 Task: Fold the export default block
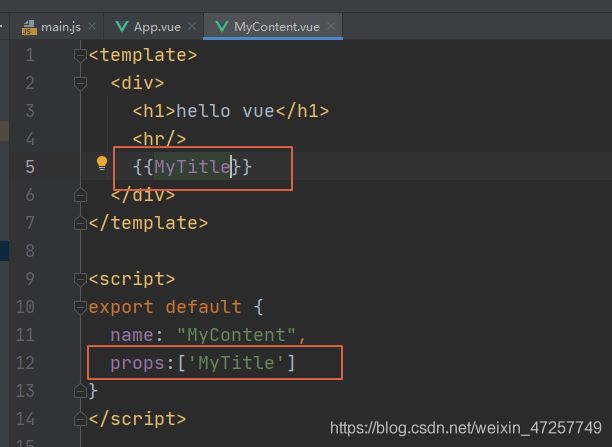click(x=80, y=307)
